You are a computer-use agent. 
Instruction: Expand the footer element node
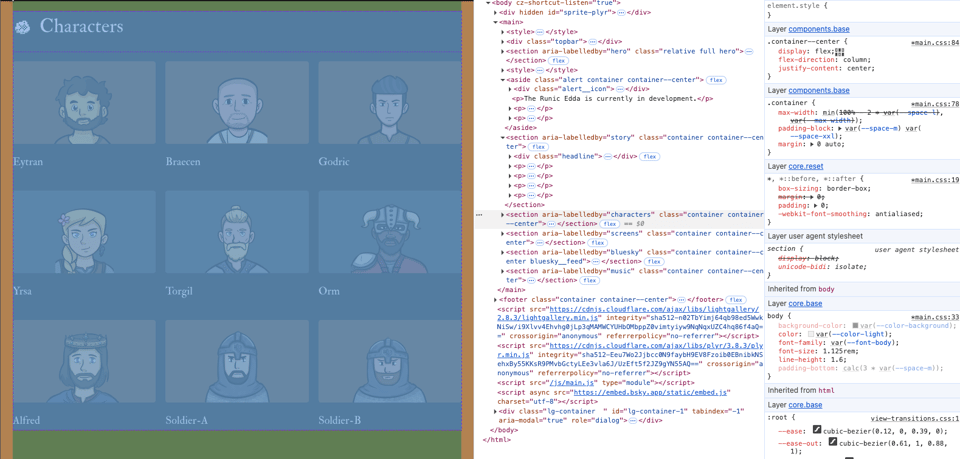coord(495,300)
